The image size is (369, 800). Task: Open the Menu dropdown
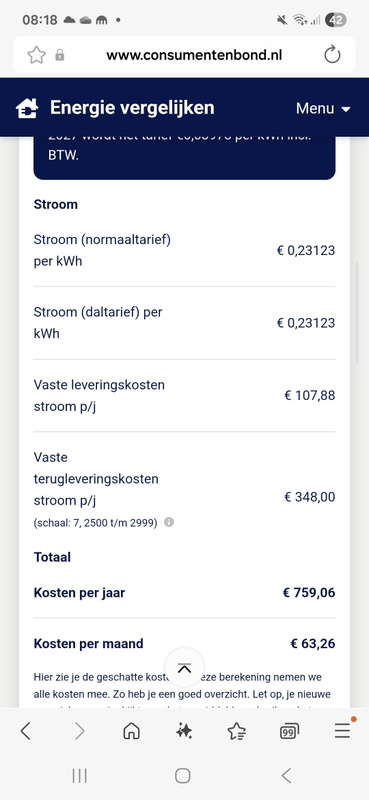323,108
